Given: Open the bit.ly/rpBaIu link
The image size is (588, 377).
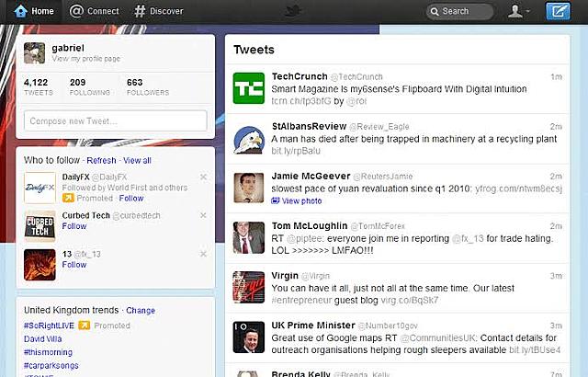Looking at the screenshot, I should coord(296,151).
